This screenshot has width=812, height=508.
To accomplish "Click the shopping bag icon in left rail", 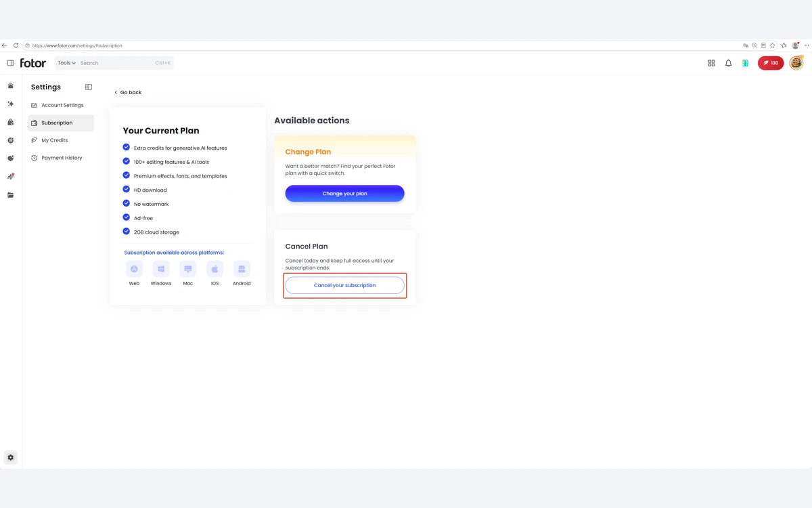I will 10,123.
